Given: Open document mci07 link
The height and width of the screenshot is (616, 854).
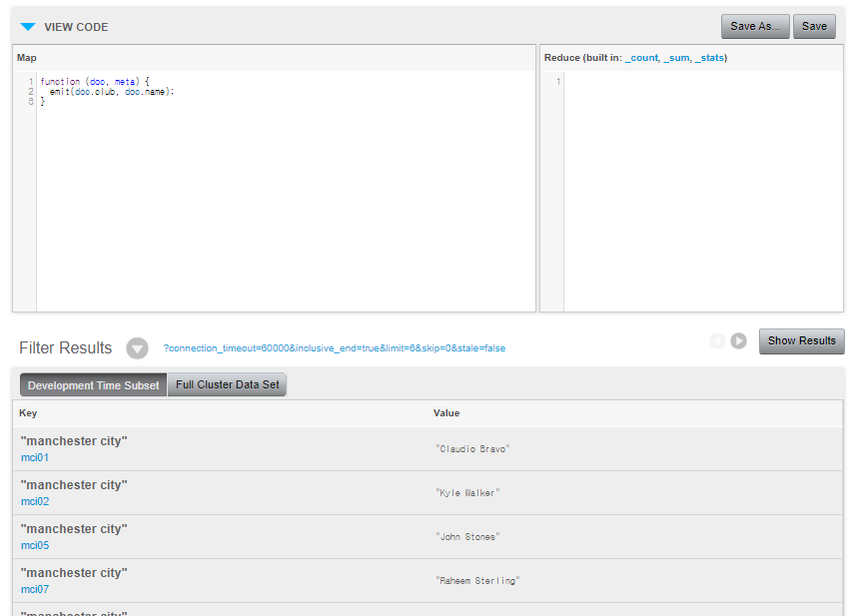Looking at the screenshot, I should coord(35,589).
